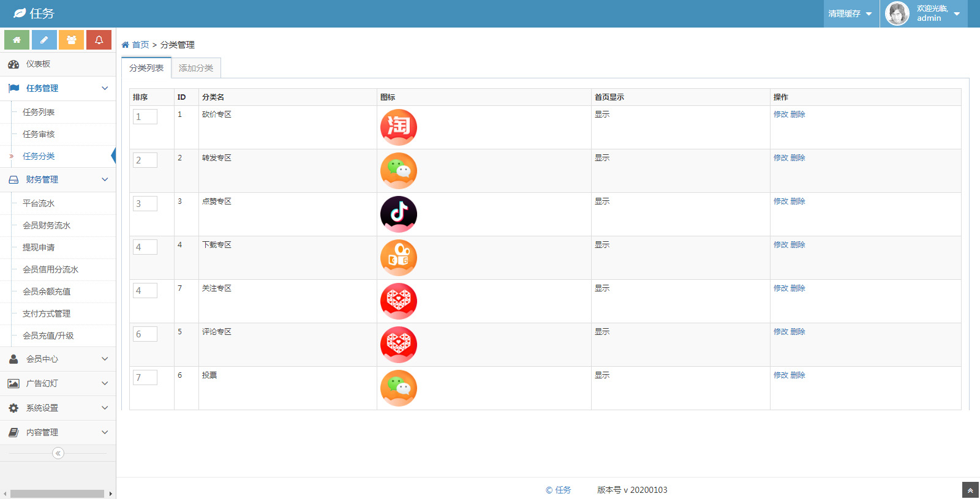This screenshot has width=980, height=499.
Task: Click the sort order field for 转发专区
Action: pyautogui.click(x=145, y=160)
